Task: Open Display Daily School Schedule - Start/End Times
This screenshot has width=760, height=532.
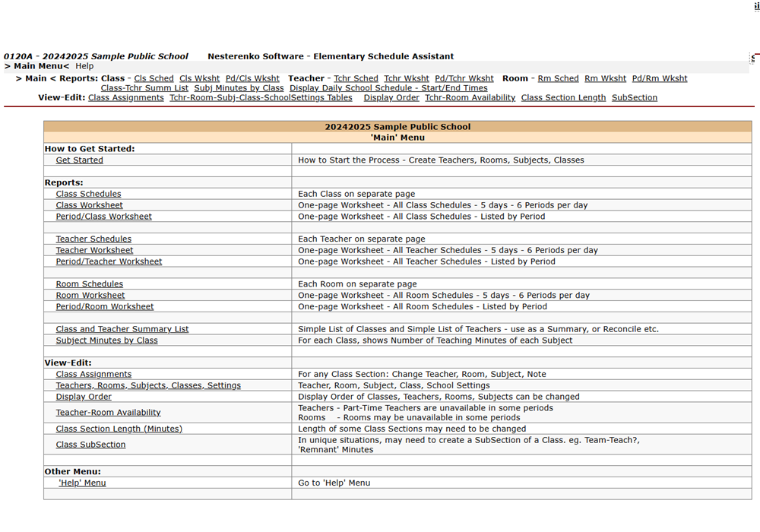Action: pyautogui.click(x=388, y=88)
